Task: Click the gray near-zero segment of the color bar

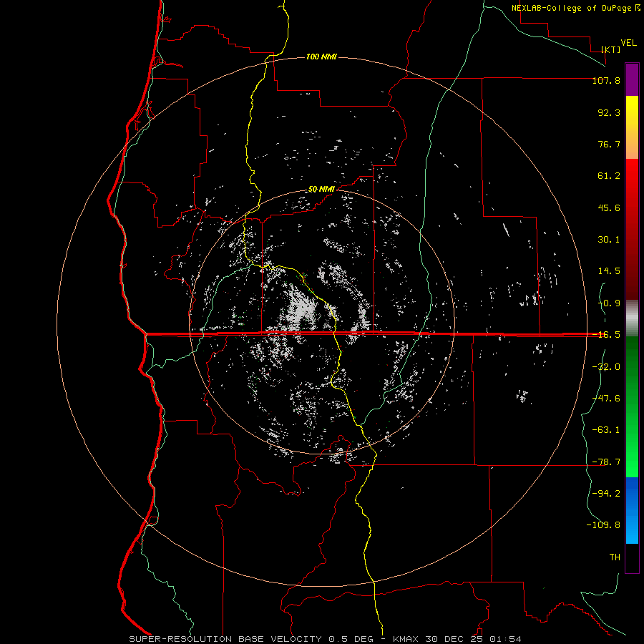Action: [x=632, y=318]
